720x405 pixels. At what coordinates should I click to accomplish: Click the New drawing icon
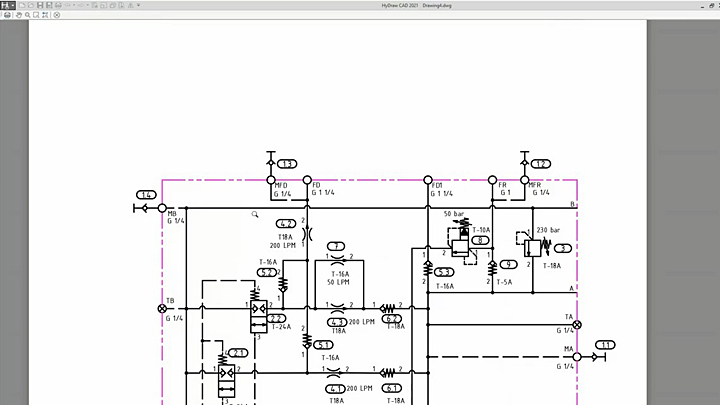pos(22,6)
